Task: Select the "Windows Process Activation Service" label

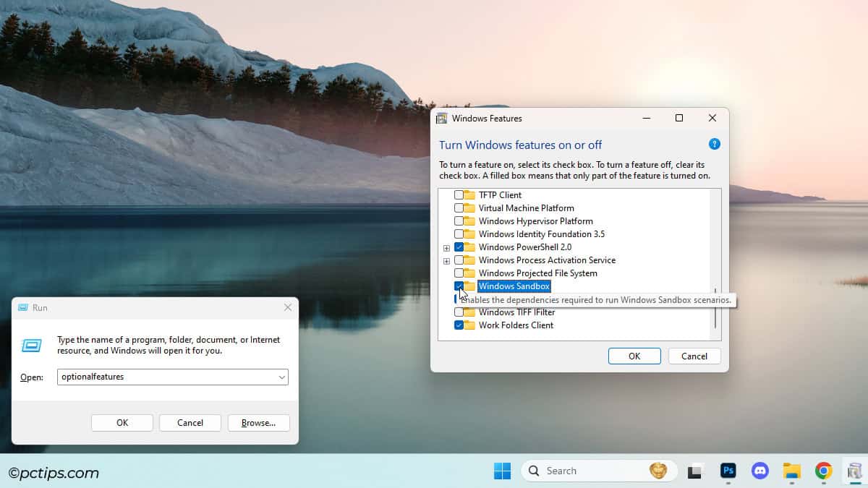Action: [548, 260]
